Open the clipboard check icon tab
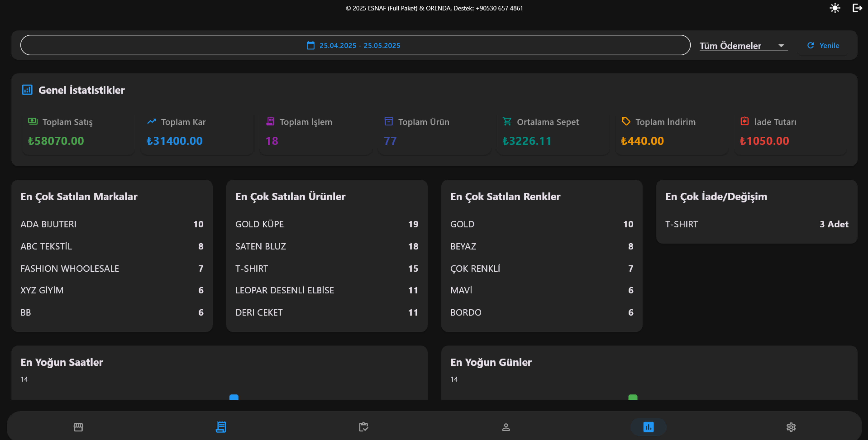868x440 pixels. (x=364, y=427)
